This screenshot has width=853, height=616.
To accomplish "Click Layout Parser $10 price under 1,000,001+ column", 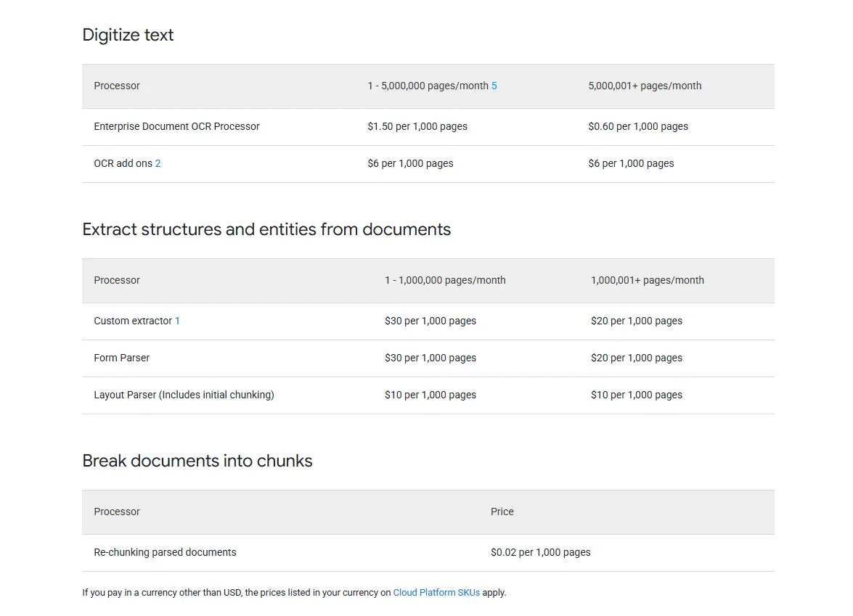I will pos(637,395).
